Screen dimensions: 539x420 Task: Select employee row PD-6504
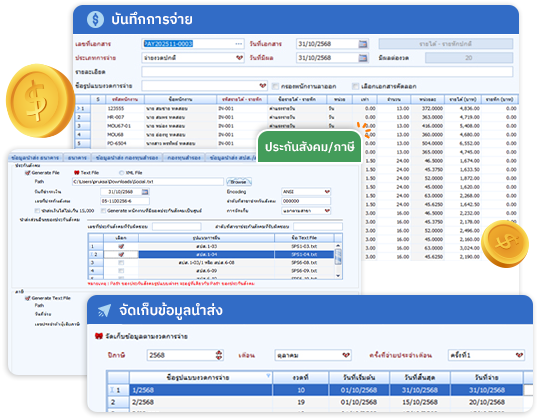[166, 143]
